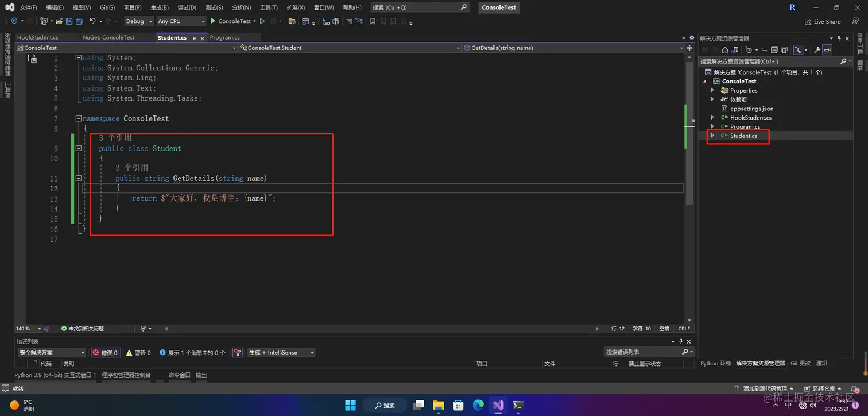This screenshot has height=416, width=868.
Task: Click the Visual Studio logo icon
Action: (x=10, y=7)
